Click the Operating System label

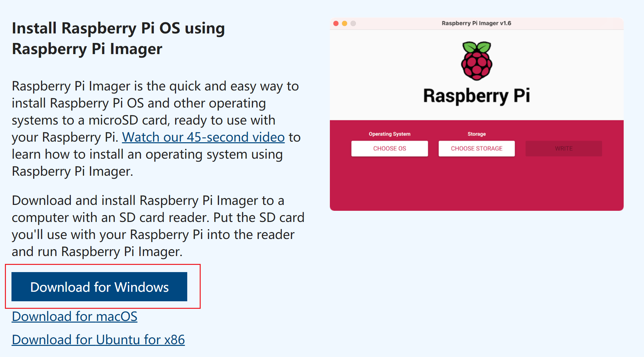click(x=390, y=134)
